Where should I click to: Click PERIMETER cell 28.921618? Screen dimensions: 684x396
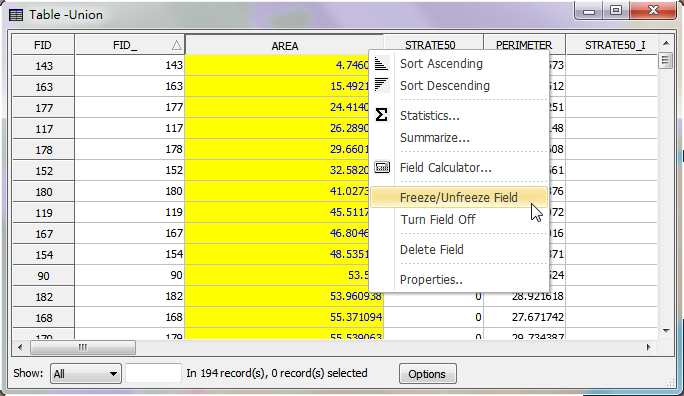pos(524,296)
